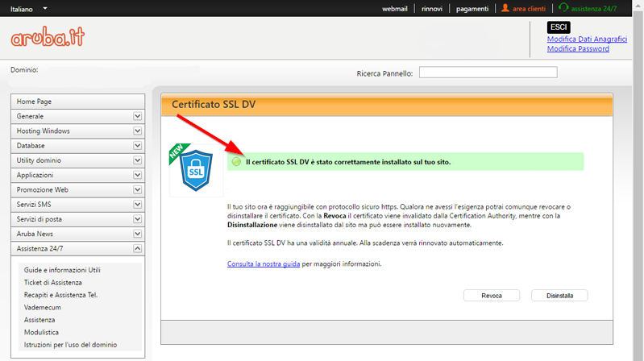Screen dimensions: 644x361
Task: Click the ESCI logout button
Action: pos(559,27)
